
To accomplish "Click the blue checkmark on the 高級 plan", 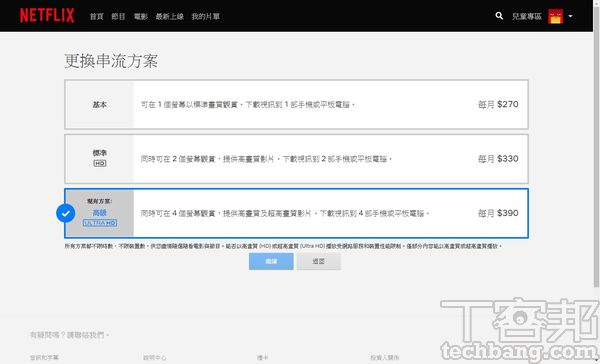I will pos(65,213).
